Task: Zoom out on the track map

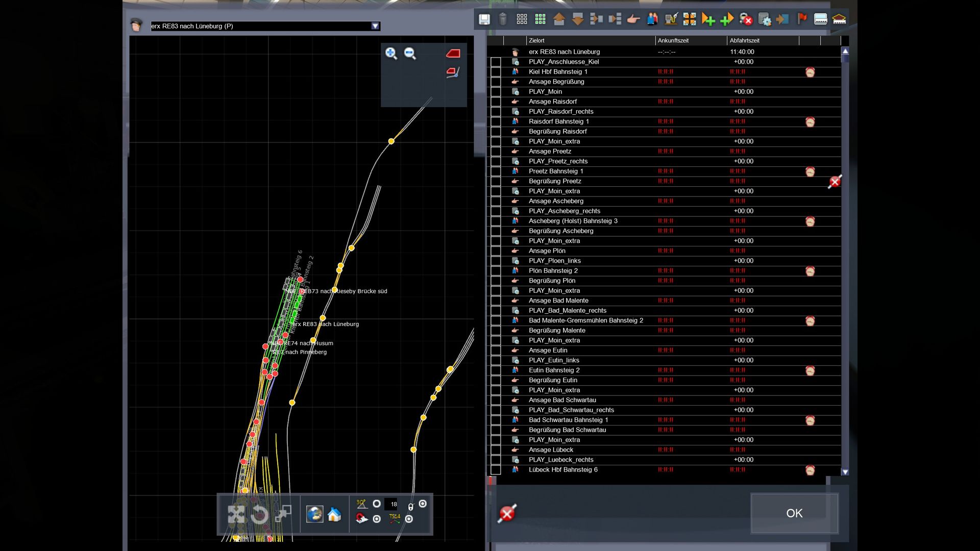Action: [410, 54]
